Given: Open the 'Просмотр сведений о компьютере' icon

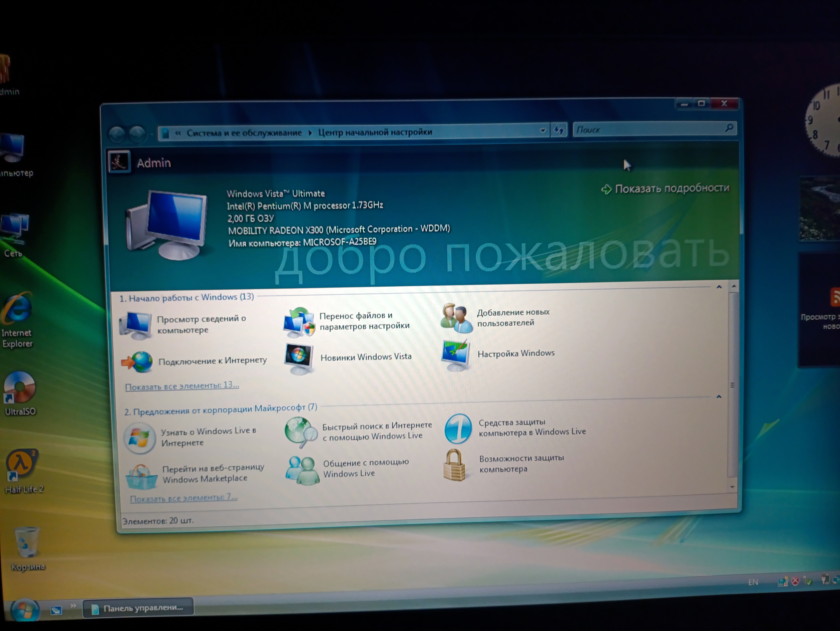Looking at the screenshot, I should click(x=135, y=325).
